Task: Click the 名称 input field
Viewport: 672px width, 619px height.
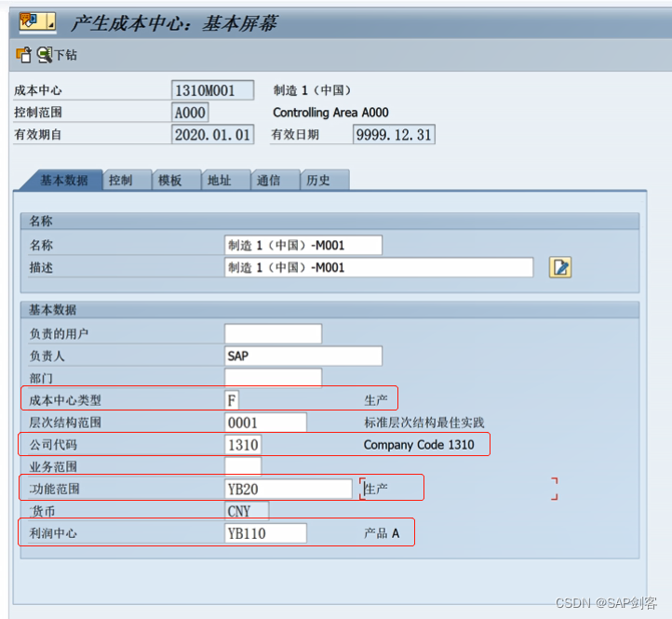Action: tap(303, 245)
